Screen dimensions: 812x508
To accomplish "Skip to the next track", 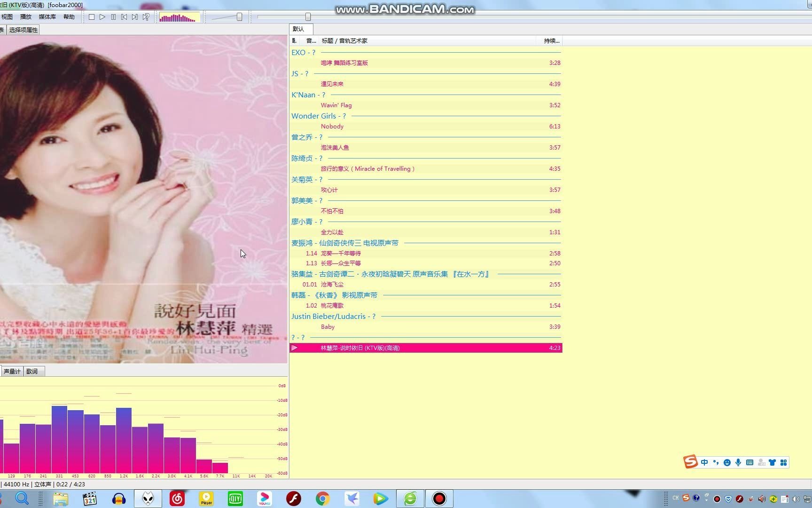I will (135, 17).
